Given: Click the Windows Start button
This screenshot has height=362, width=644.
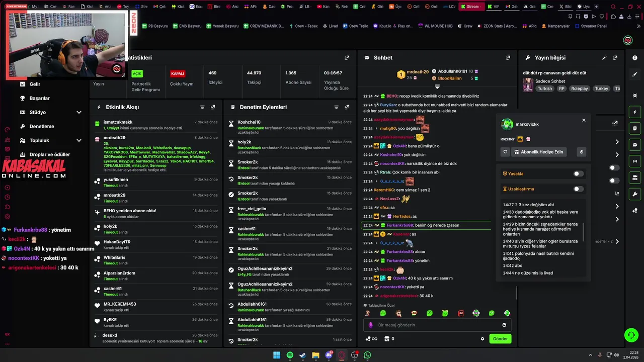Looking at the screenshot, I should 277,355.
